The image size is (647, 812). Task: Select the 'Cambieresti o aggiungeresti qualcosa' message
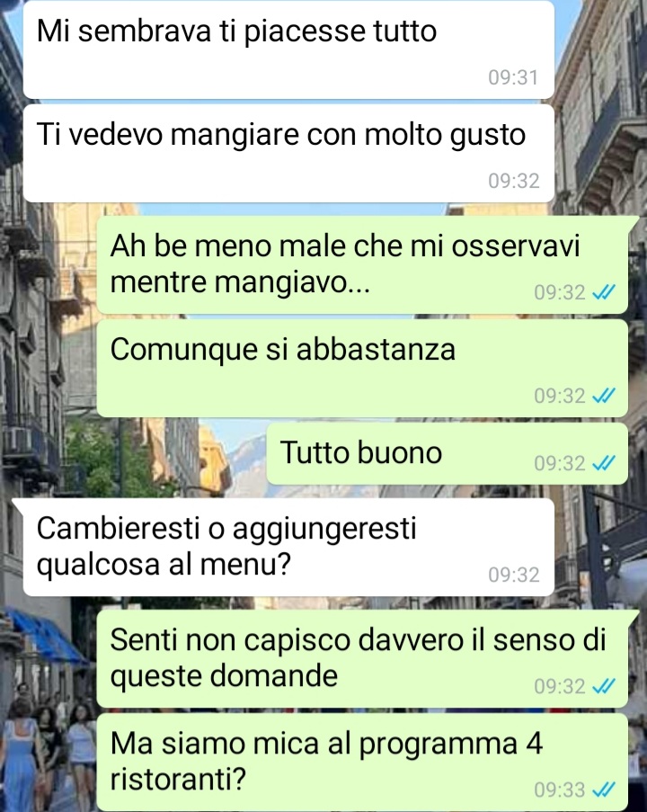(x=288, y=547)
